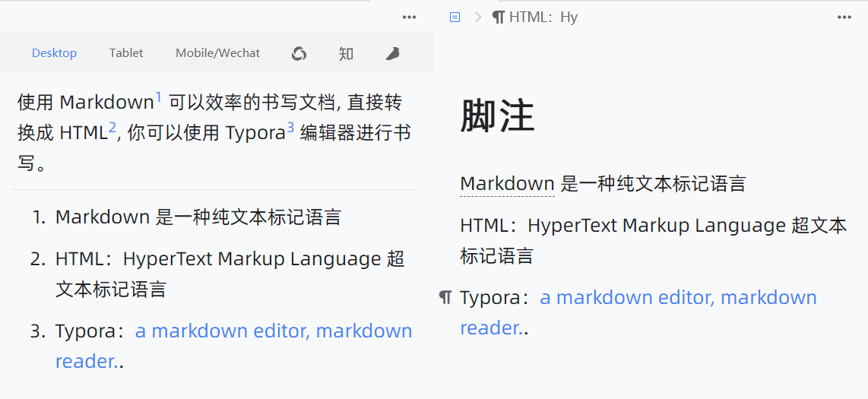Image resolution: width=868 pixels, height=399 pixels.
Task: Click footnote reference 3 after Typora
Action: pyautogui.click(x=290, y=128)
